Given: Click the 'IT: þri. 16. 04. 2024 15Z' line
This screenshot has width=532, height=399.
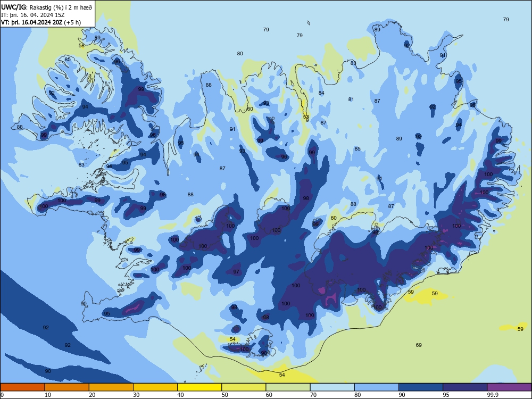Looking at the screenshot, I should coord(32,15).
